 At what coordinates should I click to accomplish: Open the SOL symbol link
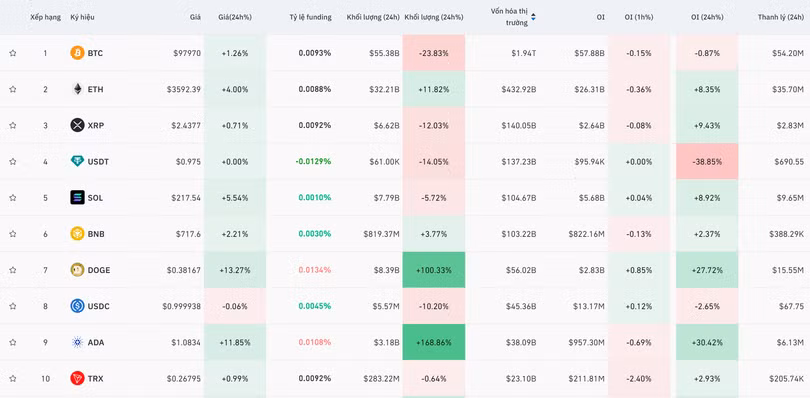(95, 197)
